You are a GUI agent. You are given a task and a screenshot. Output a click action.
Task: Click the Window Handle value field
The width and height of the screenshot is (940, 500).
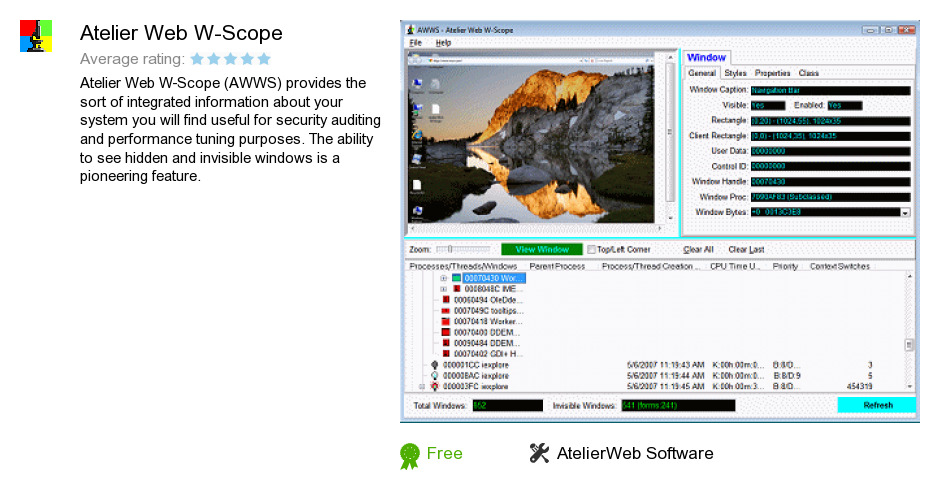pyautogui.click(x=830, y=182)
